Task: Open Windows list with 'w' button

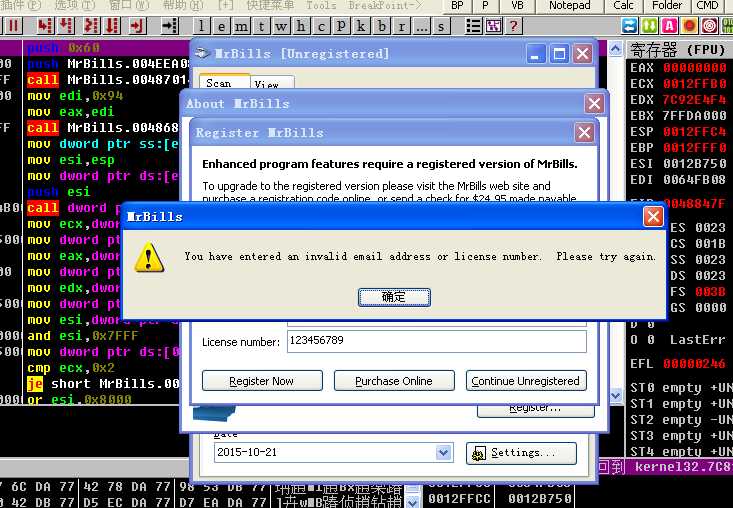Action: pyautogui.click(x=281, y=26)
